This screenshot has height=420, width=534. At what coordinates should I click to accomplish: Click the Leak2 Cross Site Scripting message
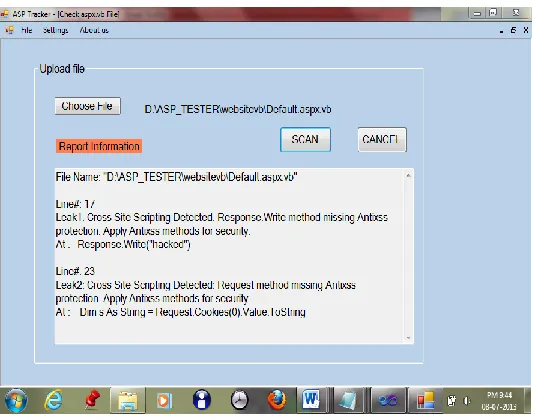click(205, 292)
